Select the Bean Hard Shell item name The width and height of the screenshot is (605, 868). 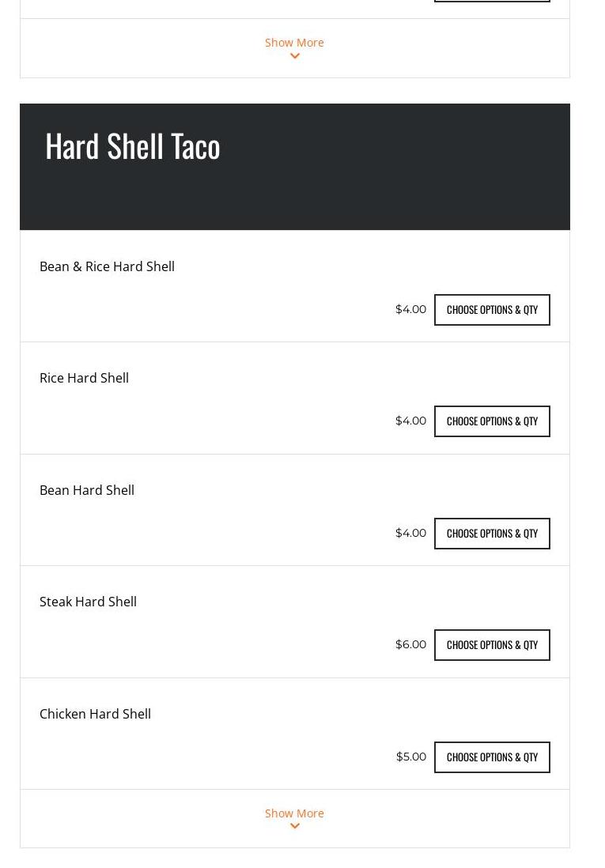click(87, 490)
